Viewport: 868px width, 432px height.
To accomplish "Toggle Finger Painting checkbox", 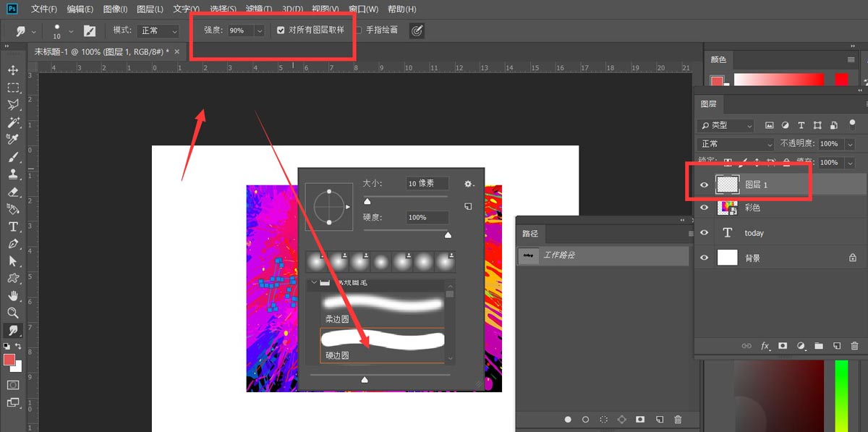I will (x=358, y=30).
